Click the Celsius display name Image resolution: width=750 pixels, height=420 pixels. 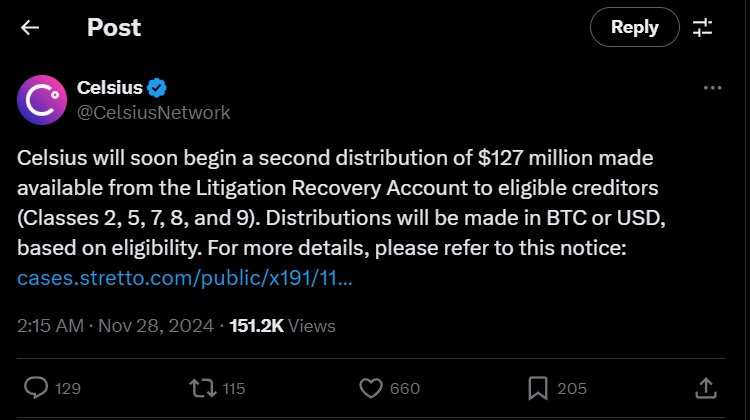tap(110, 88)
